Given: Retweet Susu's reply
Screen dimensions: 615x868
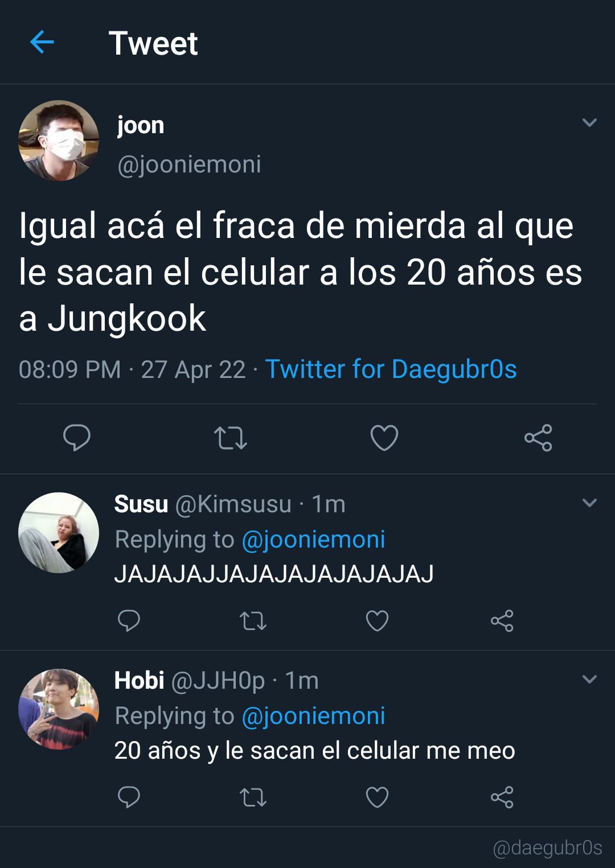Looking at the screenshot, I should 253,620.
